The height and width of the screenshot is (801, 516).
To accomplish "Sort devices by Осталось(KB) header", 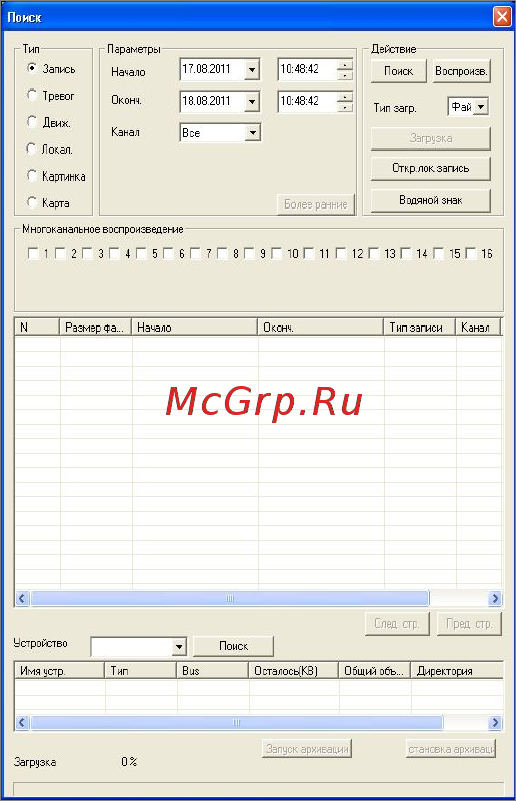I will coord(294,671).
